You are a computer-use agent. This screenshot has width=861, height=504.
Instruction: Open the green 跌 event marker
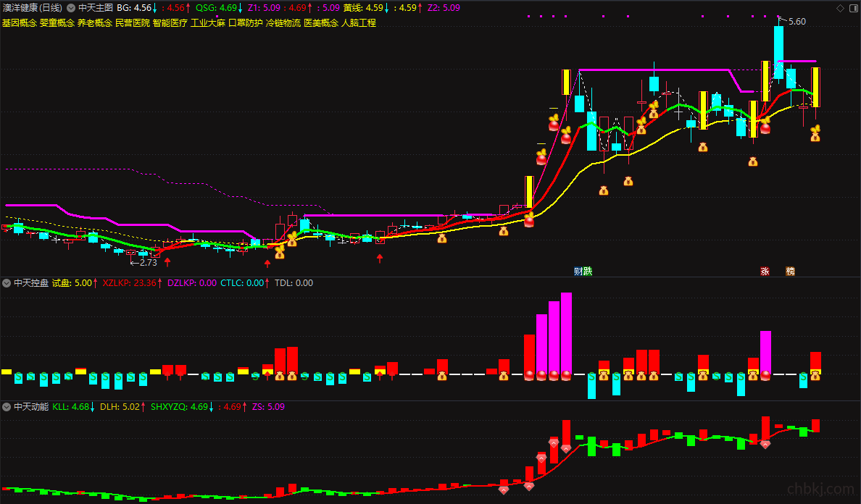(x=588, y=271)
